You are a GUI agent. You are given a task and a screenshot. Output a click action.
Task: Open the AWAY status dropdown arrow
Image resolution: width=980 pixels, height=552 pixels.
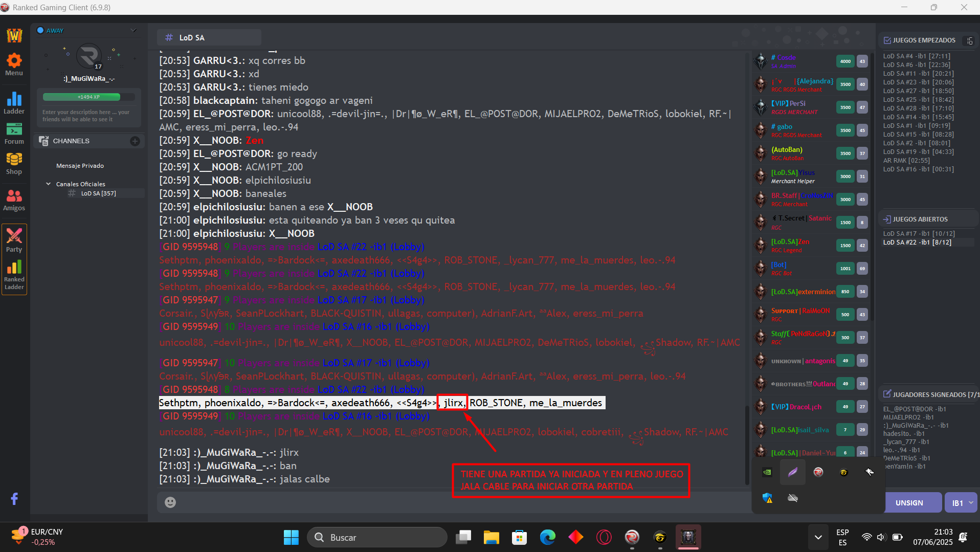(134, 31)
